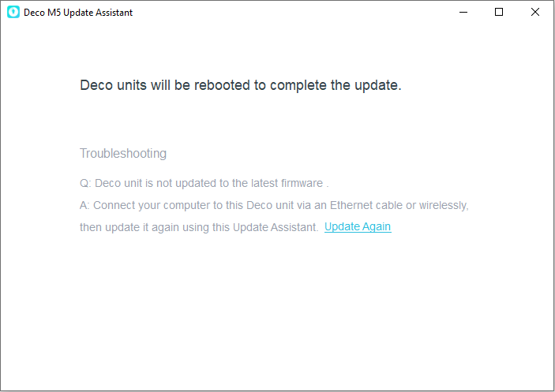Click 'Update Assistant' in the answer text

[x=275, y=227]
